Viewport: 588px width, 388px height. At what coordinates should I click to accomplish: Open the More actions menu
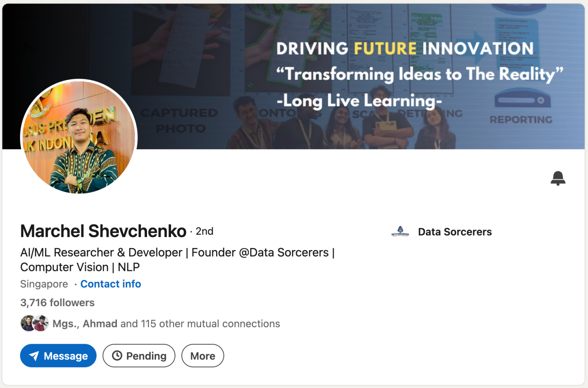(203, 356)
